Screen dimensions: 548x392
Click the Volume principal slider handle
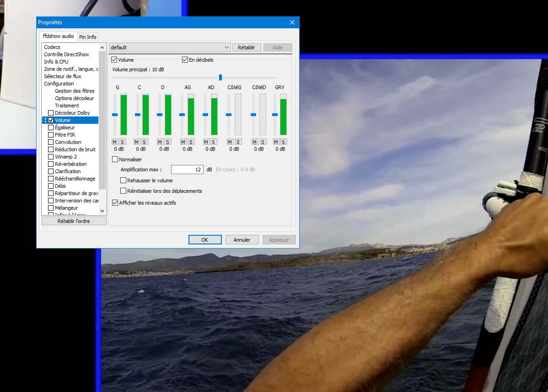pyautogui.click(x=220, y=77)
